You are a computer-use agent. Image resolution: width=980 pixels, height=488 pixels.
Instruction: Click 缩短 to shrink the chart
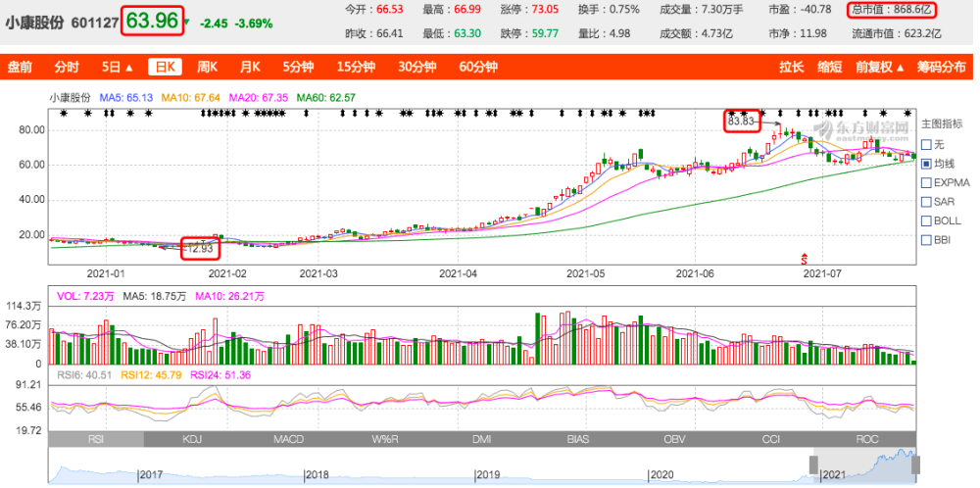click(830, 68)
